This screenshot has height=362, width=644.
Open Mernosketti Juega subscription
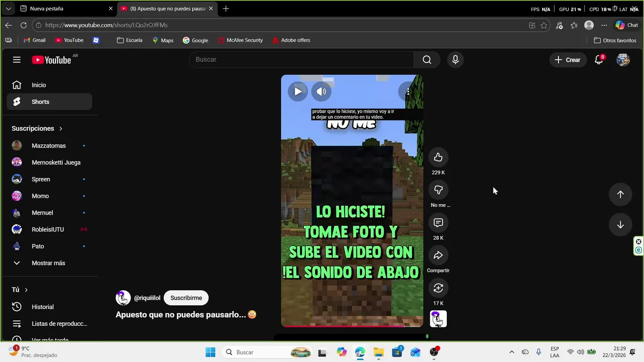pyautogui.click(x=49, y=162)
